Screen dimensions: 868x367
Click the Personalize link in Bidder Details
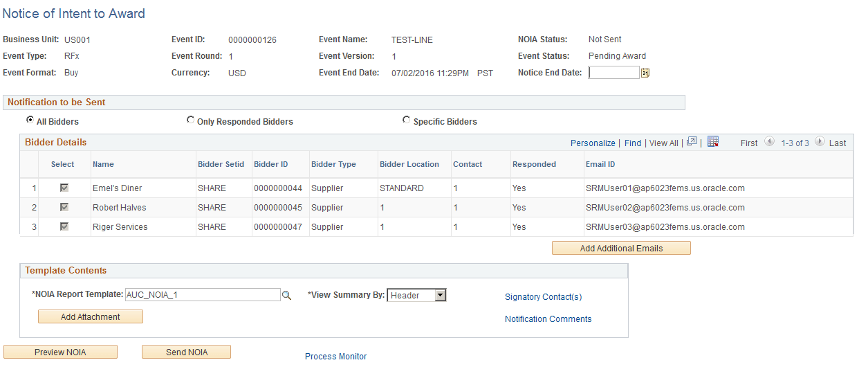point(593,143)
